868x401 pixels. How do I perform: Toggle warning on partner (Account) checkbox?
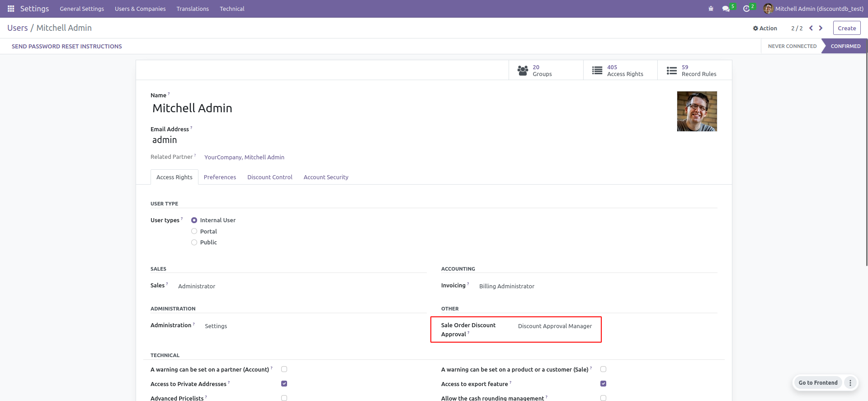(x=284, y=369)
